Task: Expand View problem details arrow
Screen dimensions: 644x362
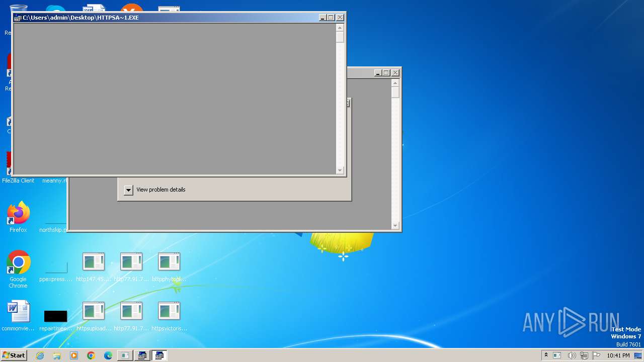Action: point(128,190)
